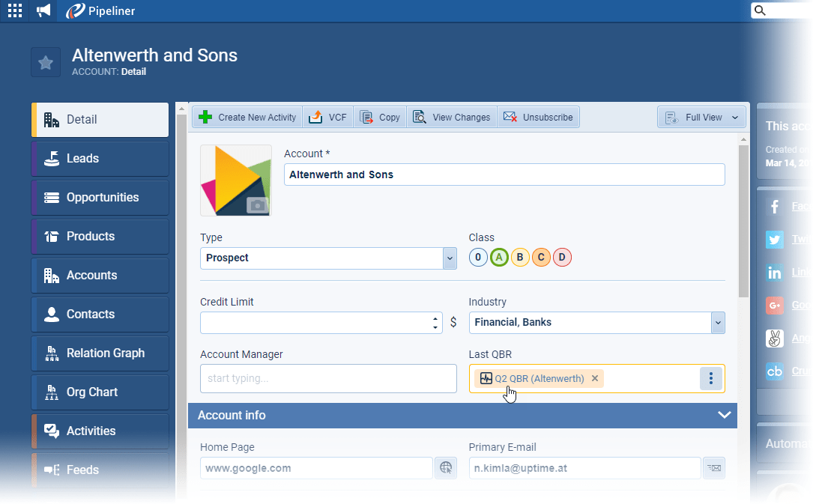
Task: Switch to the Relation Graph tab
Action: click(x=100, y=353)
